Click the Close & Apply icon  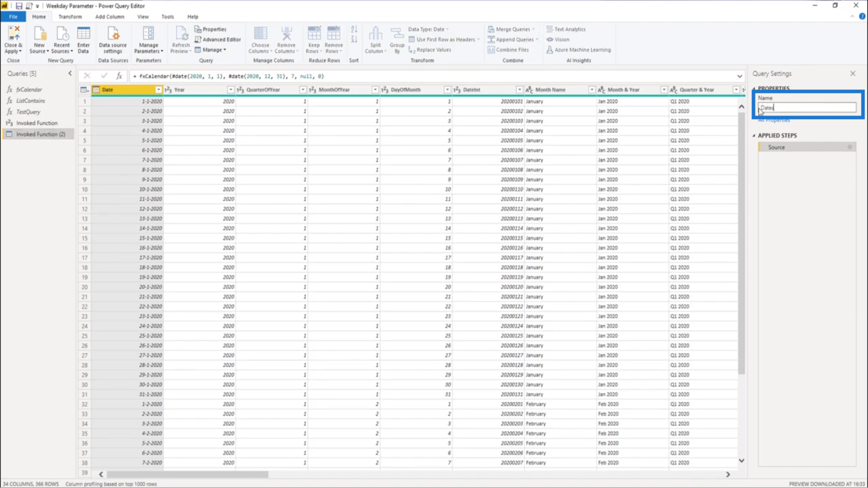(13, 40)
